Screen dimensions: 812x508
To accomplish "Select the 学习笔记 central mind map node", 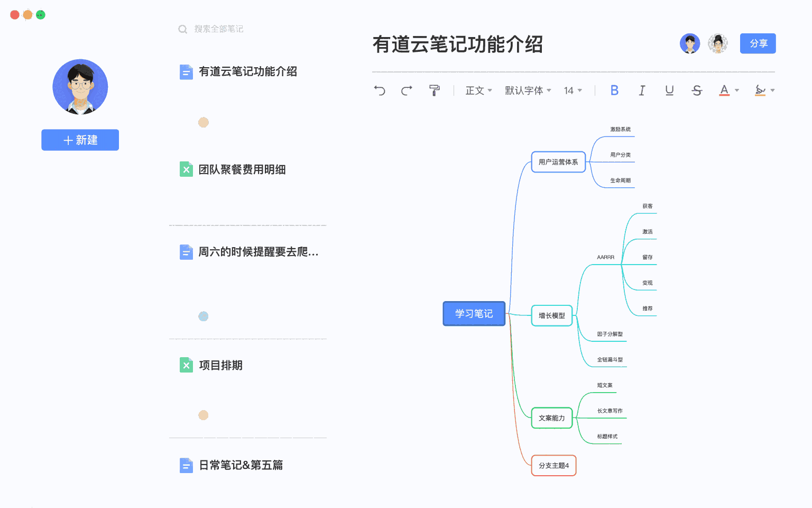I will [474, 313].
